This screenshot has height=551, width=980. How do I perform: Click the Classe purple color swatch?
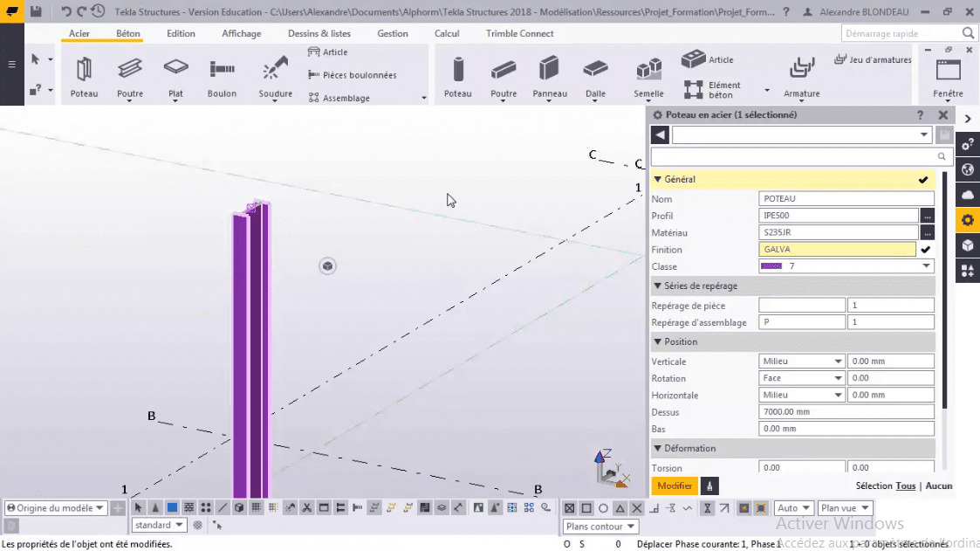pyautogui.click(x=771, y=266)
